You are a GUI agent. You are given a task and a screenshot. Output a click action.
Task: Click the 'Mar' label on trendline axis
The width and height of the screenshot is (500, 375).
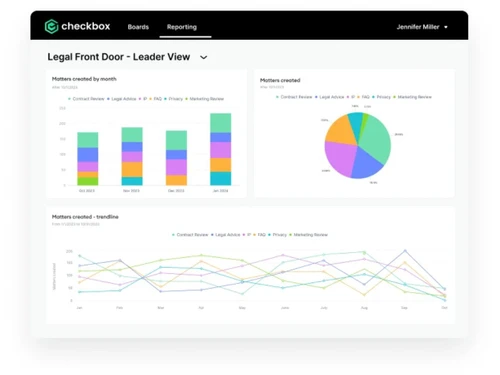pos(161,308)
